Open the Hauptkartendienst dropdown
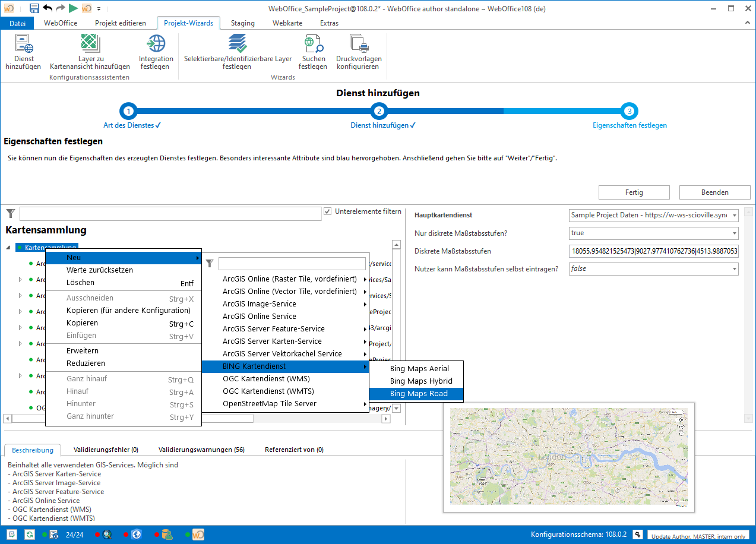The image size is (756, 544). pyautogui.click(x=735, y=215)
